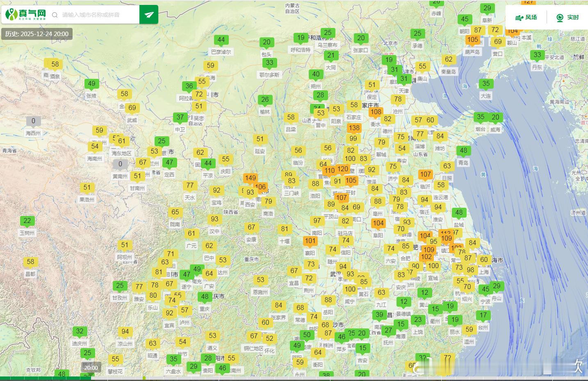Select the orange 149 AQI marker
588x381 pixels.
[250, 179]
